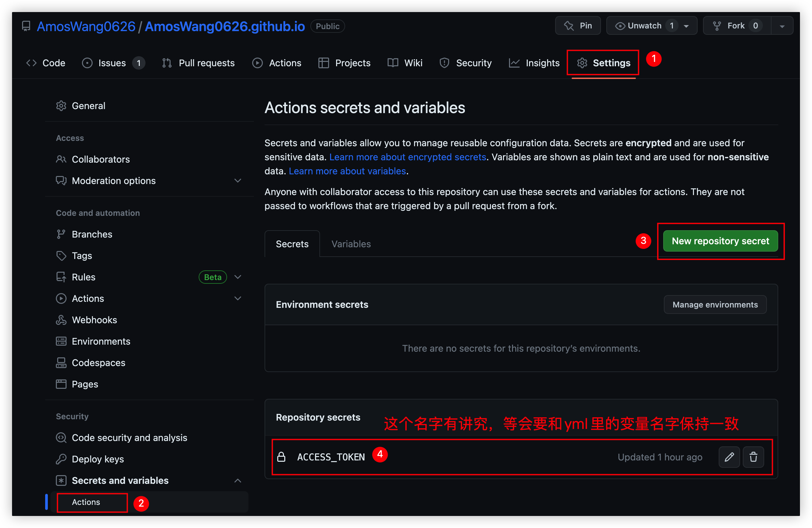The height and width of the screenshot is (528, 812).
Task: Click the AmosWang0626 owner link
Action: click(86, 26)
